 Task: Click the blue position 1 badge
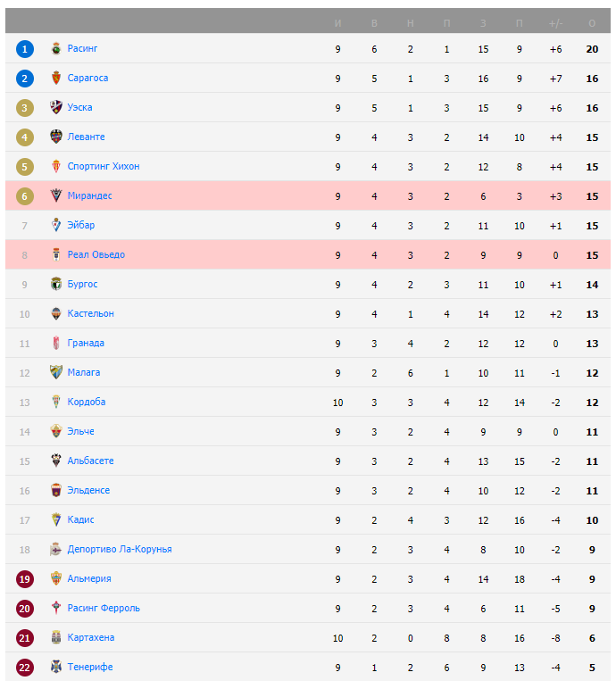25,48
